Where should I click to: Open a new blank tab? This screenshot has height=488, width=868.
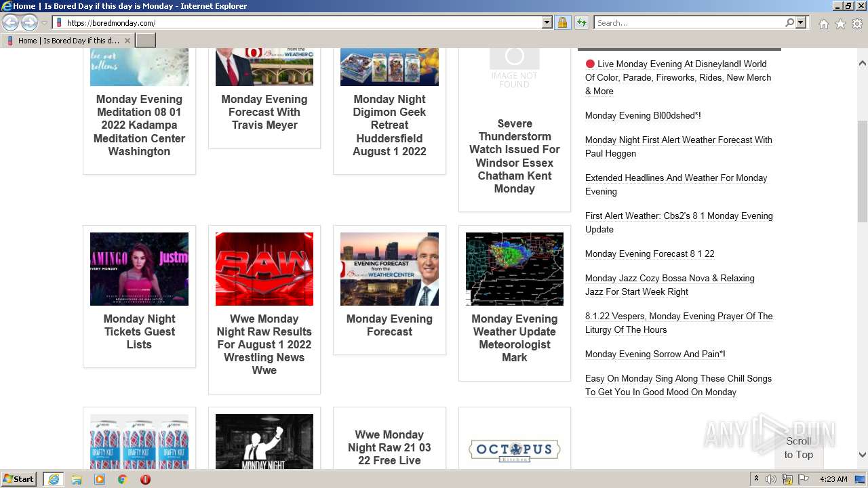(x=146, y=41)
